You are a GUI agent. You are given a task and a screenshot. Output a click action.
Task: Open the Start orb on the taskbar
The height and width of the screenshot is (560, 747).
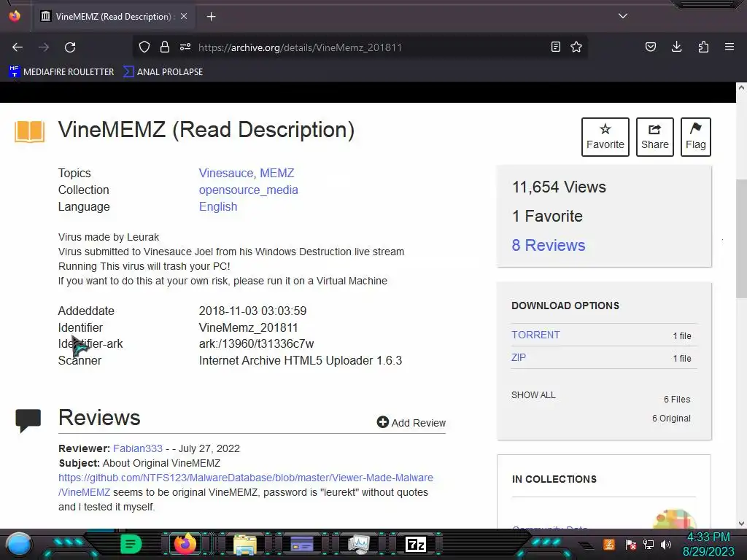coord(19,544)
